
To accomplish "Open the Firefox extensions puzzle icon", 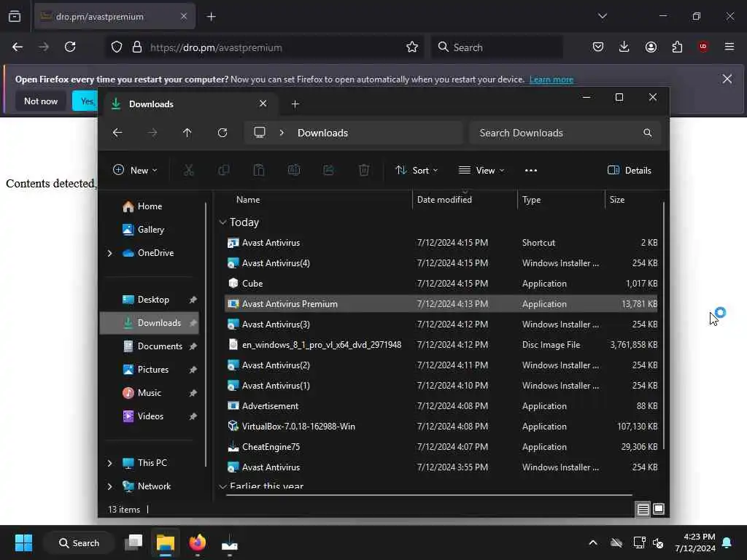I will (677, 47).
